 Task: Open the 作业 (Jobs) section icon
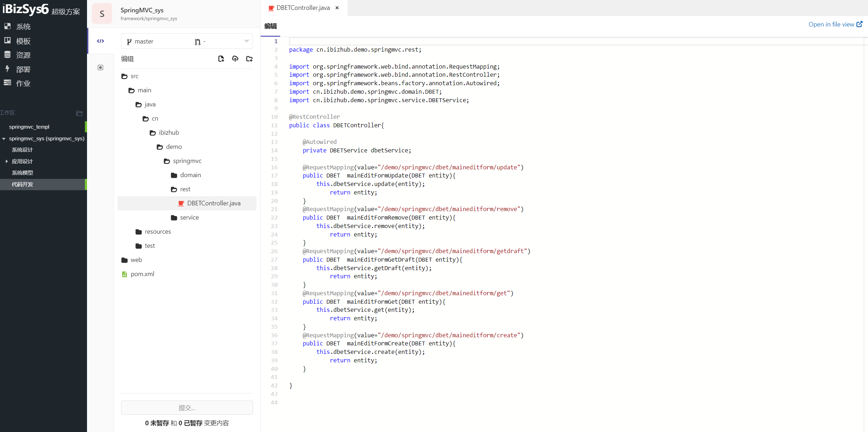7,83
